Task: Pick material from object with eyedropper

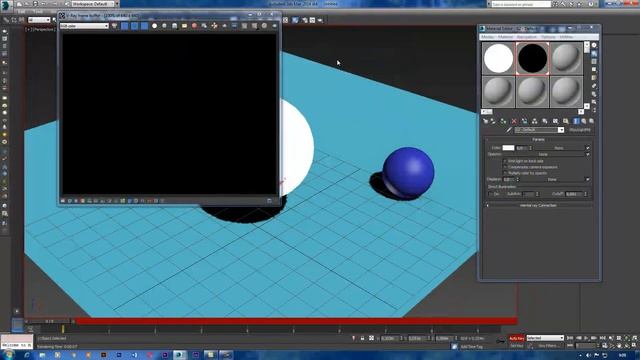Action: [x=509, y=130]
